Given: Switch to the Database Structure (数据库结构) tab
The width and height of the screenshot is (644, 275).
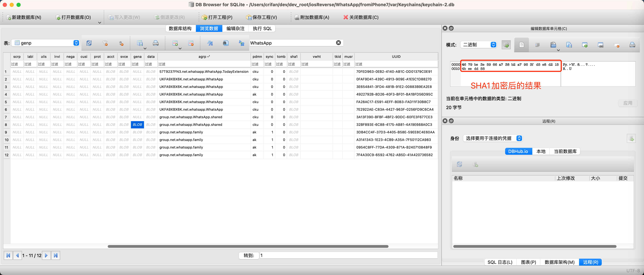Looking at the screenshot, I should (180, 29).
